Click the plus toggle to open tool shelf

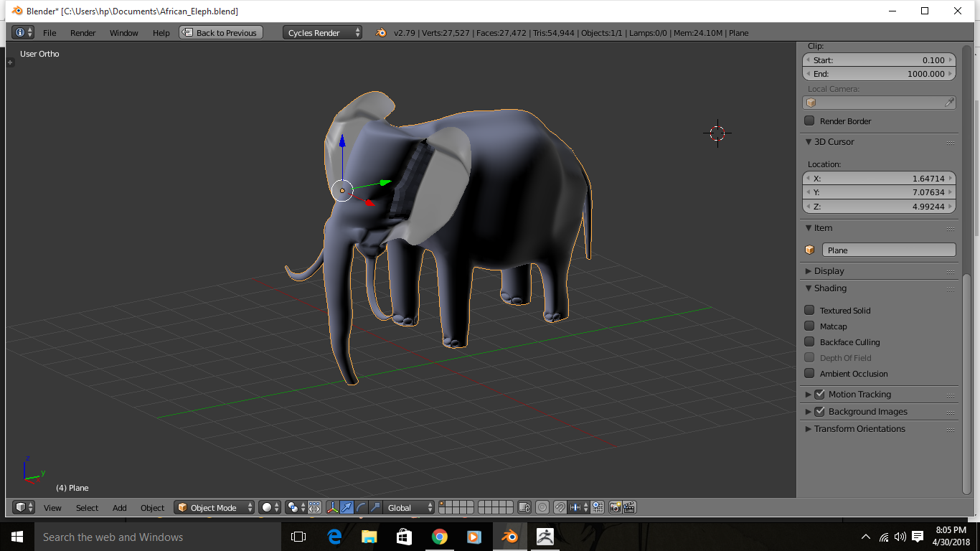[10, 62]
